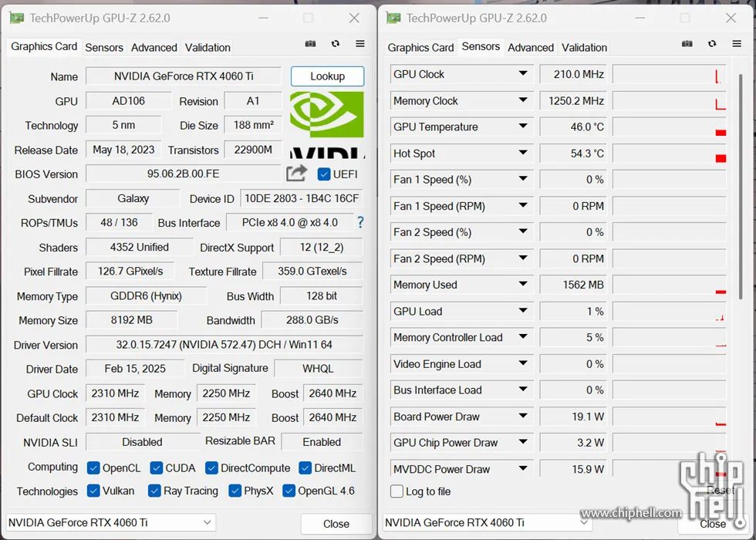The width and height of the screenshot is (756, 540).
Task: Open Validation tab in the left window
Action: pos(208,48)
